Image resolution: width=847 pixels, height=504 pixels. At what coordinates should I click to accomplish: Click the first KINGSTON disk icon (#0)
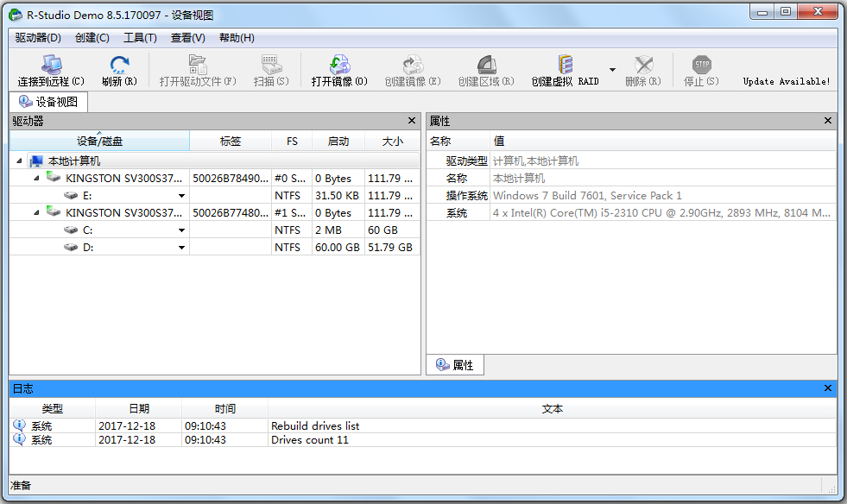click(54, 177)
